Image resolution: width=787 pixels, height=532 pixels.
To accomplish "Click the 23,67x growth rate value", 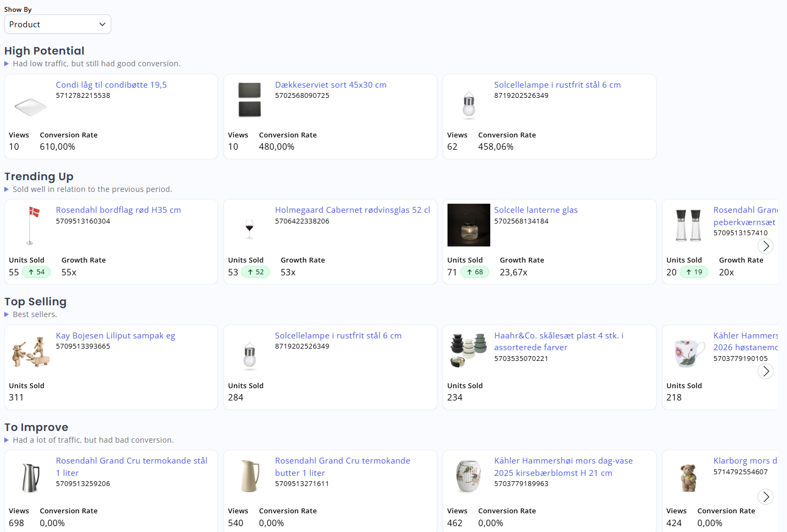I will pos(513,272).
